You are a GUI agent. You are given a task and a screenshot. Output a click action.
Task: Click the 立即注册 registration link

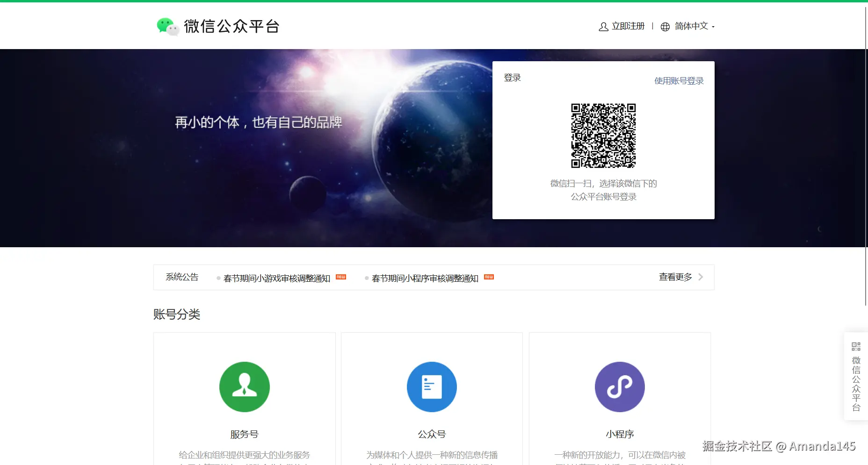click(x=628, y=27)
